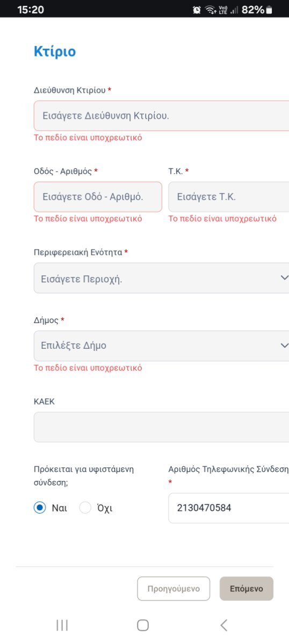
Task: Tap the Wi-Fi icon in status bar
Action: click(211, 10)
